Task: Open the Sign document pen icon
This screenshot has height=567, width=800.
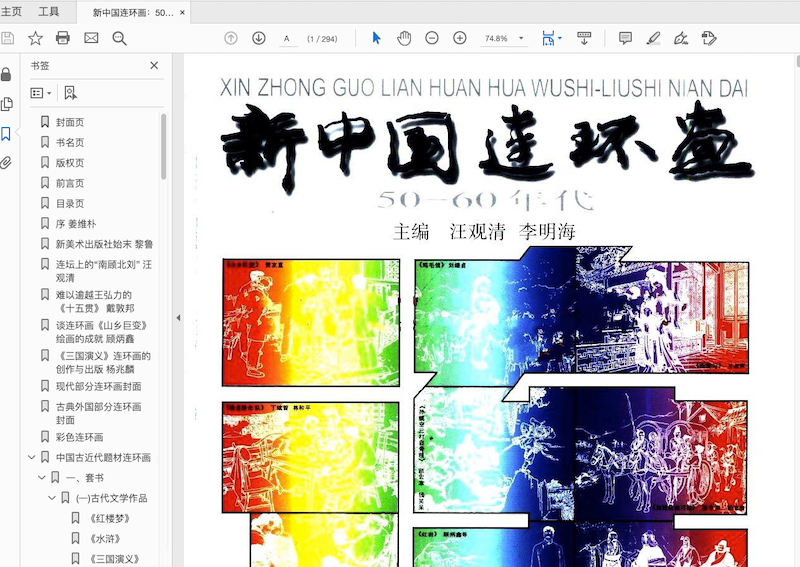Action: point(681,38)
